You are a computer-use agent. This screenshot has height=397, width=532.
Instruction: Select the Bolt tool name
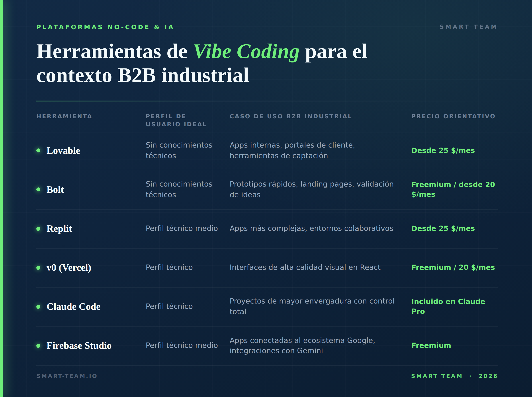[55, 190]
